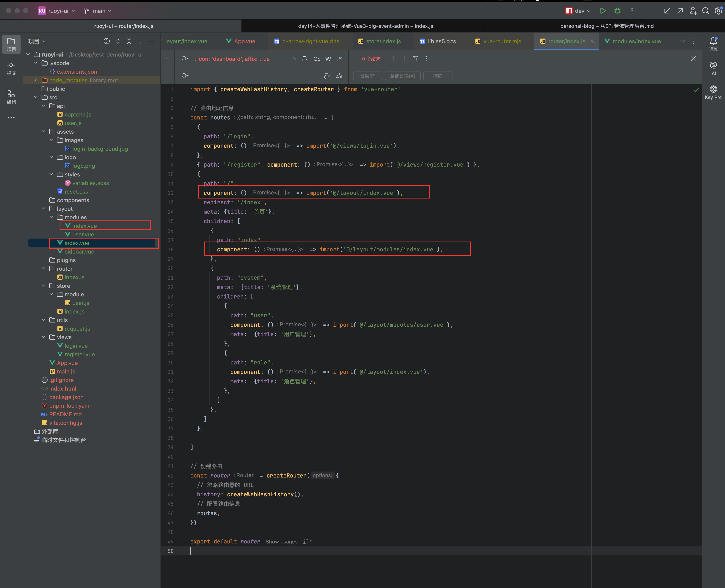The image size is (725, 588).
Task: Open the main branch dropdown
Action: click(98, 11)
